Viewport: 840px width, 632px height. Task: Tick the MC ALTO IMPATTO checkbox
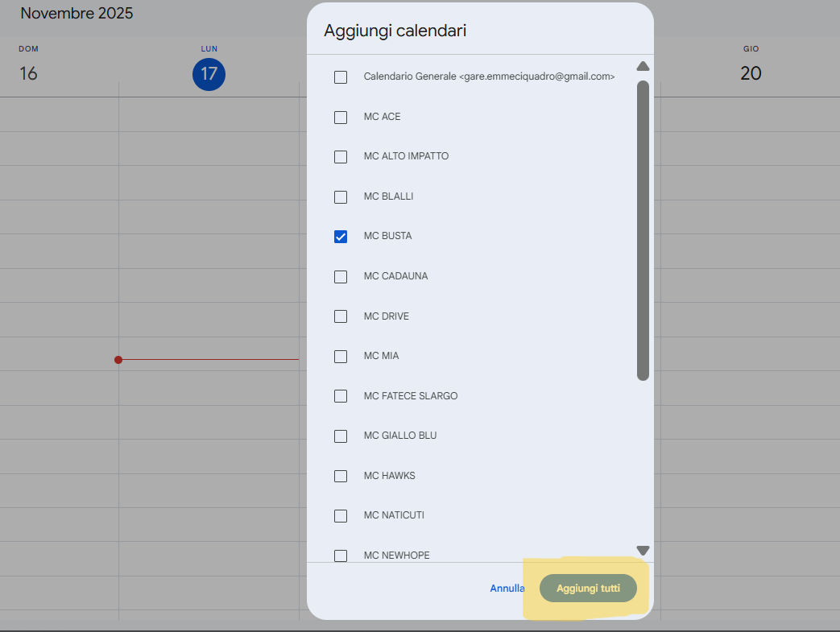pyautogui.click(x=341, y=157)
